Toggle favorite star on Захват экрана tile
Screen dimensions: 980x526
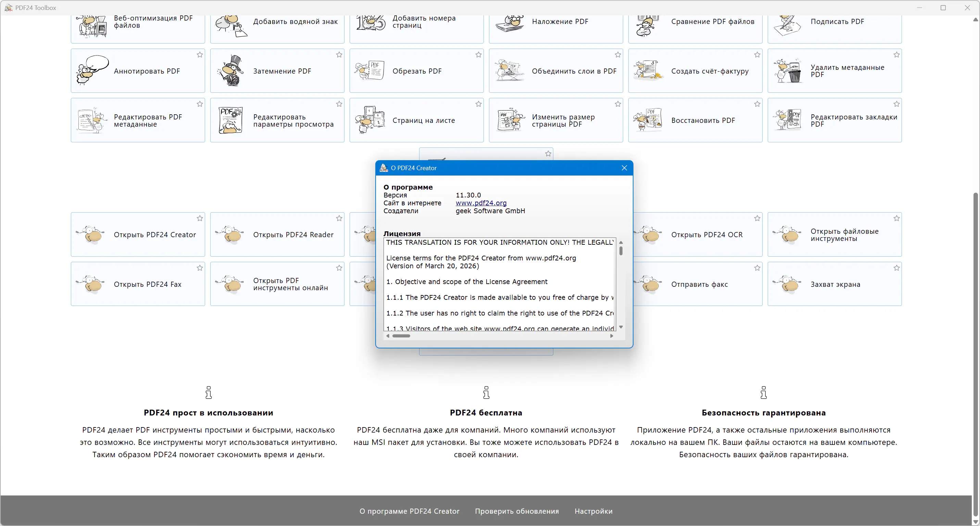tap(896, 268)
